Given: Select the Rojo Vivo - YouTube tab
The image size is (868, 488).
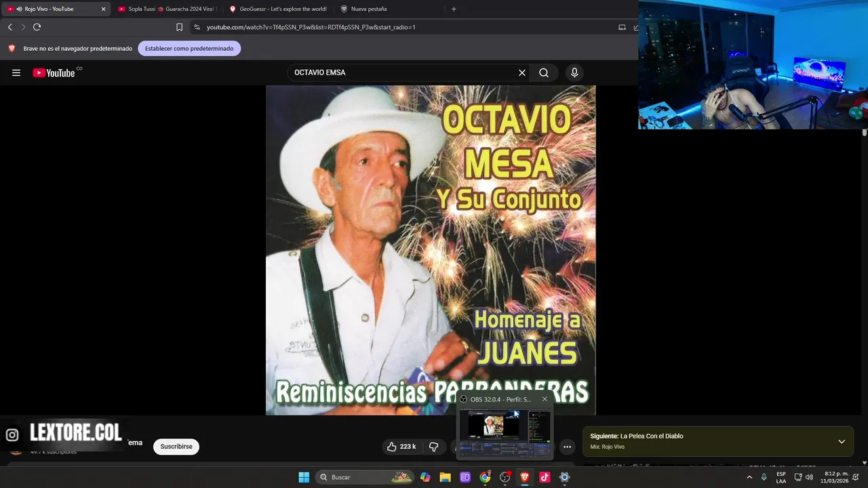Looking at the screenshot, I should [x=54, y=9].
